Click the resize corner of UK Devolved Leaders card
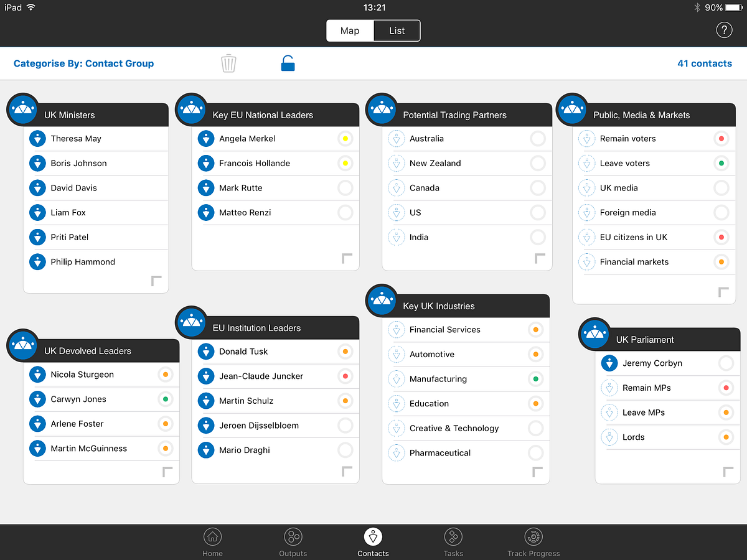The image size is (747, 560). (x=167, y=472)
